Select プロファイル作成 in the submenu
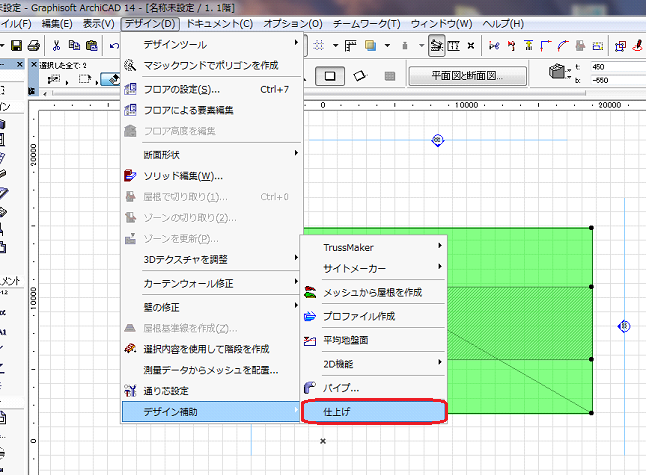 358,316
